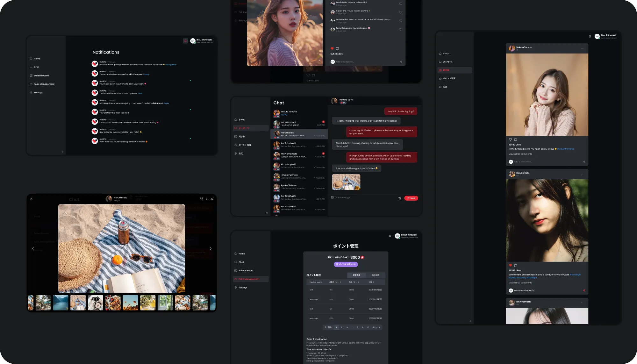The image size is (637, 364).
Task: Sort the table by 'Function used' column
Action: click(x=316, y=282)
